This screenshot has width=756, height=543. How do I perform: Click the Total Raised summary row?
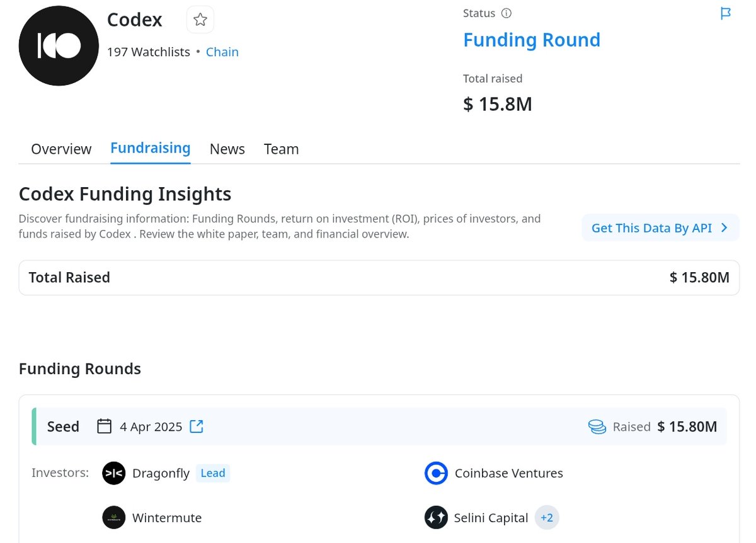point(378,277)
